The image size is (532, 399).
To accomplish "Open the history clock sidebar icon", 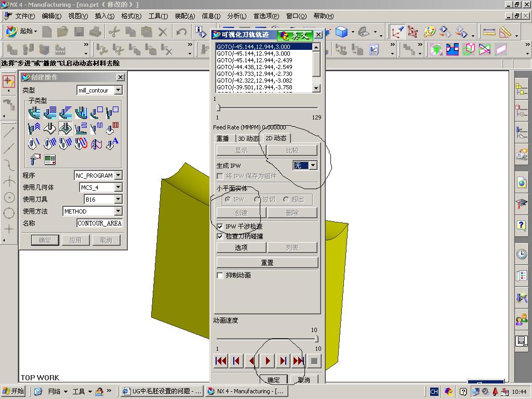I will click(522, 254).
